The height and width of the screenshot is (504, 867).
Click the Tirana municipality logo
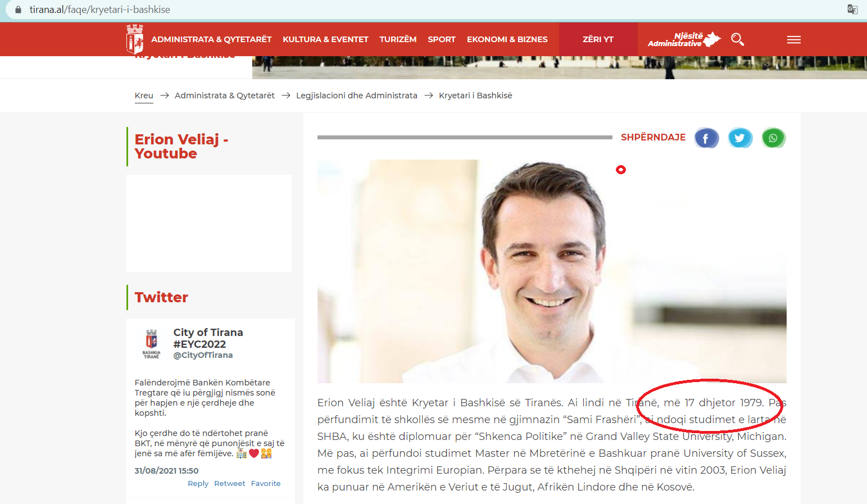click(134, 39)
